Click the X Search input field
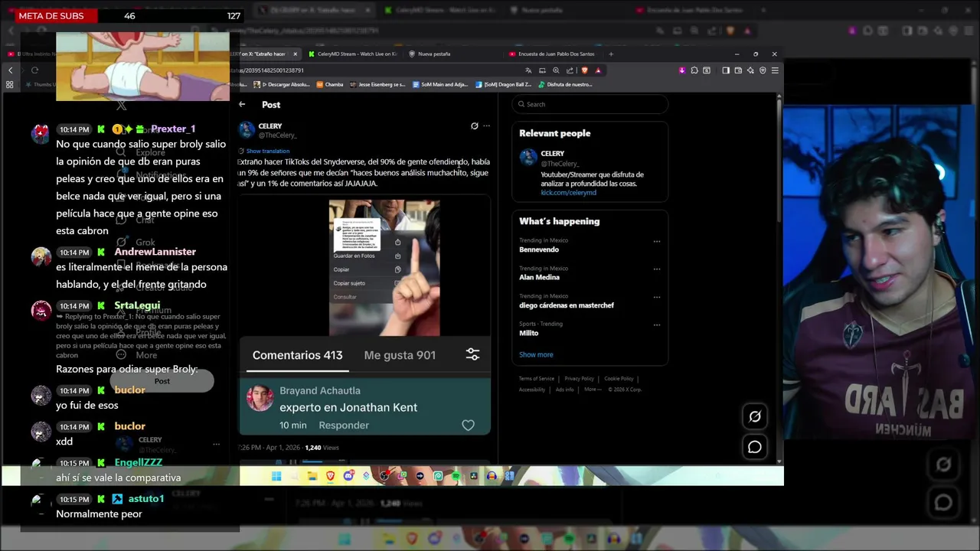980x551 pixels. coord(590,104)
